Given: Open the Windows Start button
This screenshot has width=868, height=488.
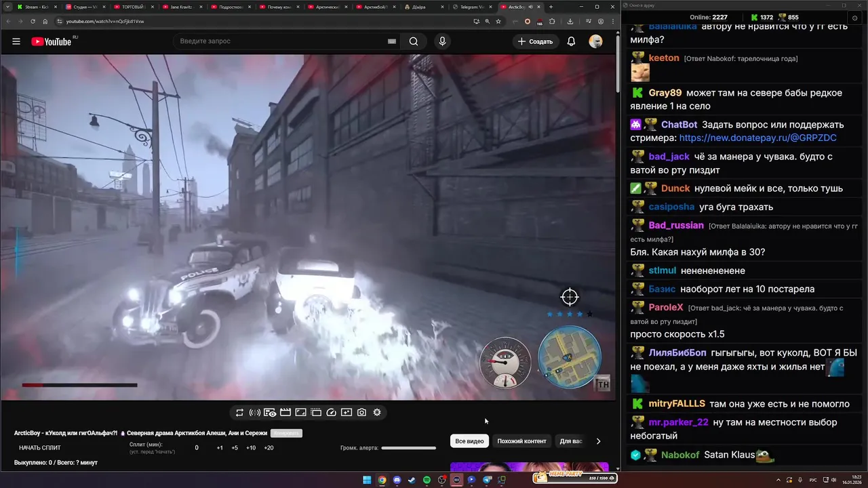Looking at the screenshot, I should coord(367,480).
